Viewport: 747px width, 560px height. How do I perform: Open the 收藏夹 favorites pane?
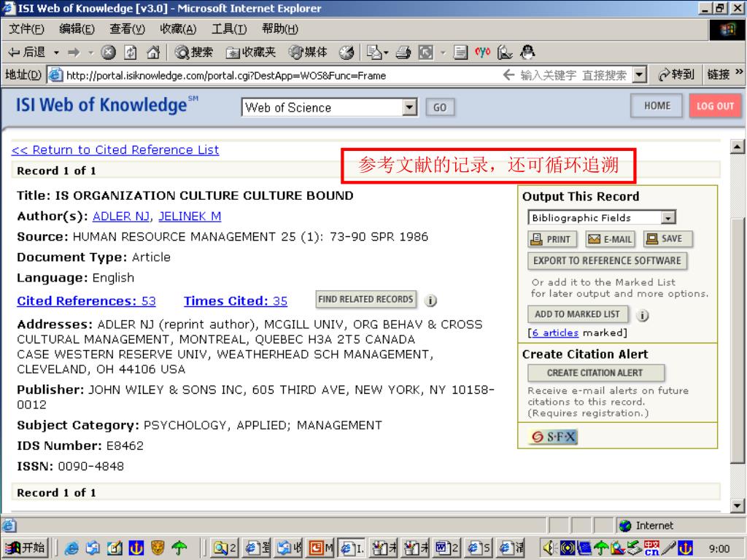(x=251, y=52)
